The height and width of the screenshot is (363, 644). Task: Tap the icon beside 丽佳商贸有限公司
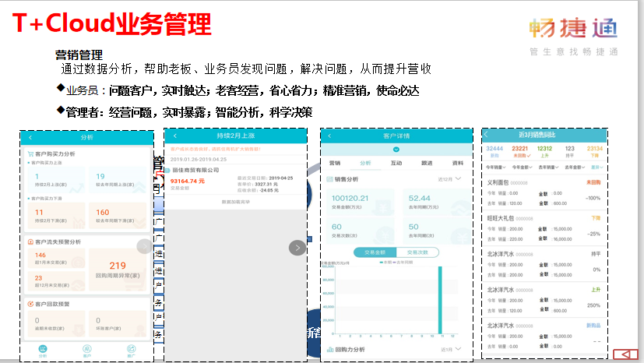167,170
